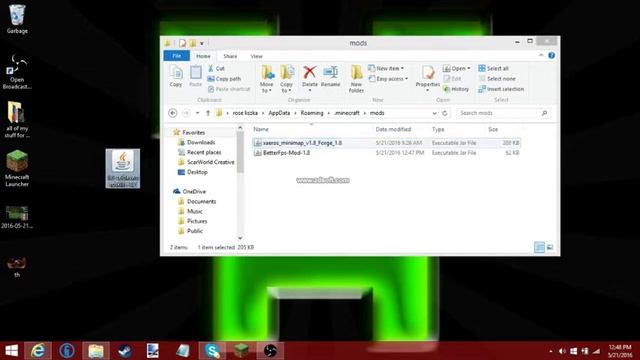
Task: Open OneDrive Public folder
Action: click(195, 231)
